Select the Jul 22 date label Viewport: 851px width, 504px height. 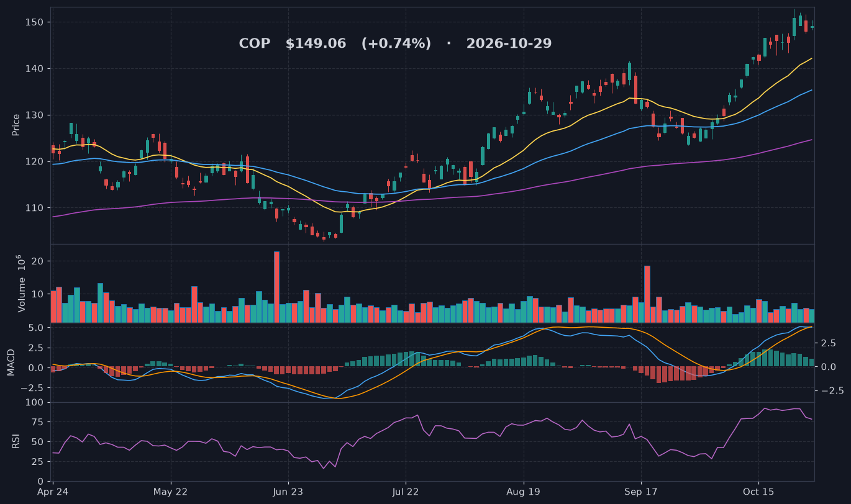[x=405, y=492]
